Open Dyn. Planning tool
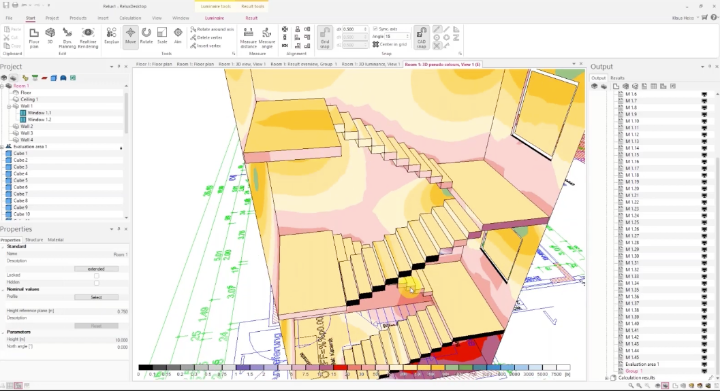This screenshot has height=391, width=720. click(x=67, y=38)
